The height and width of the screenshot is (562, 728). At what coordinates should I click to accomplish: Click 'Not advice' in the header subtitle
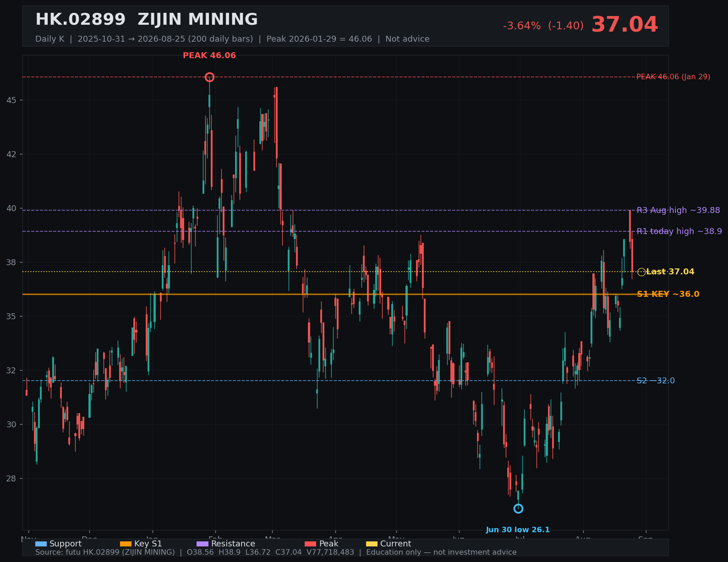click(x=407, y=39)
